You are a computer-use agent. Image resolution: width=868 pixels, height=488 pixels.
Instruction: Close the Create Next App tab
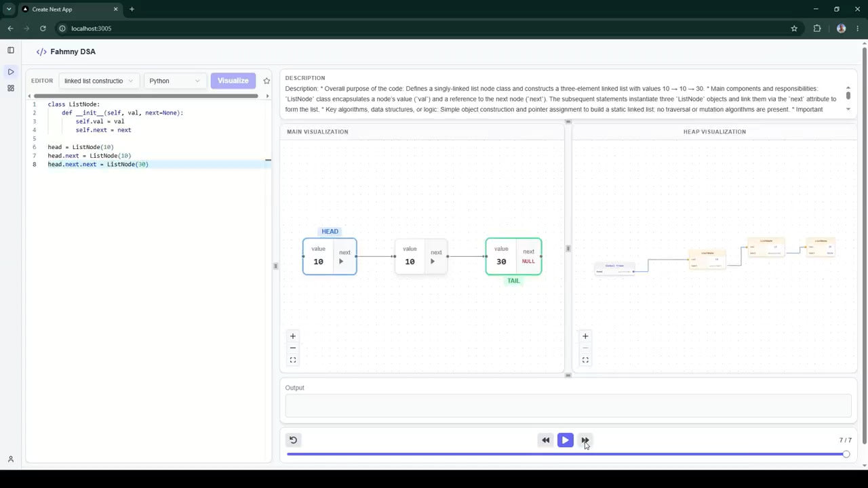tap(115, 9)
